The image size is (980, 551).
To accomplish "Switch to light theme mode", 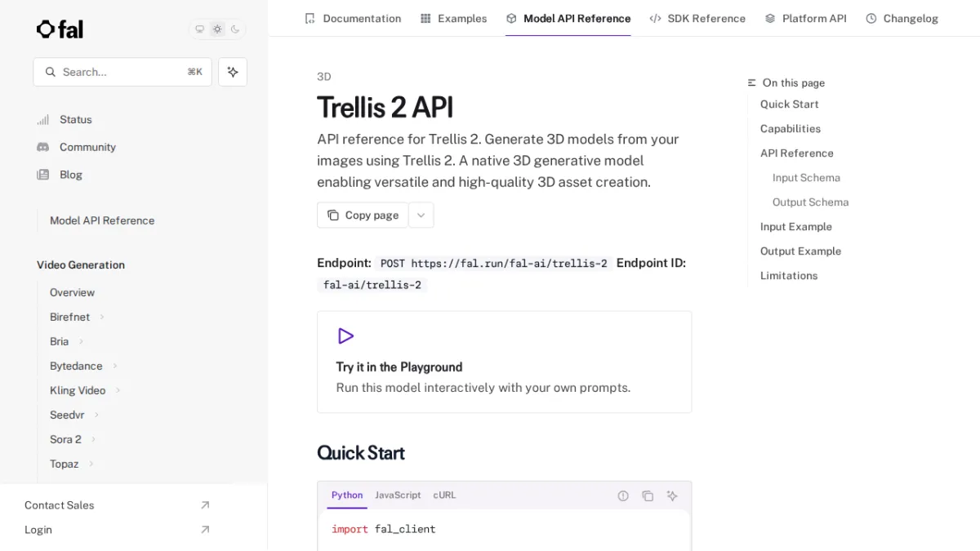I will pos(217,29).
